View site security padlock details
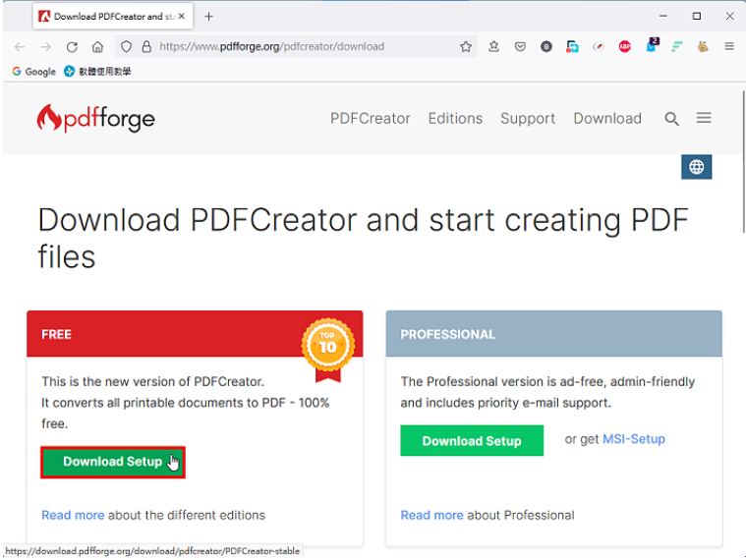This screenshot has width=746, height=560. [x=146, y=46]
